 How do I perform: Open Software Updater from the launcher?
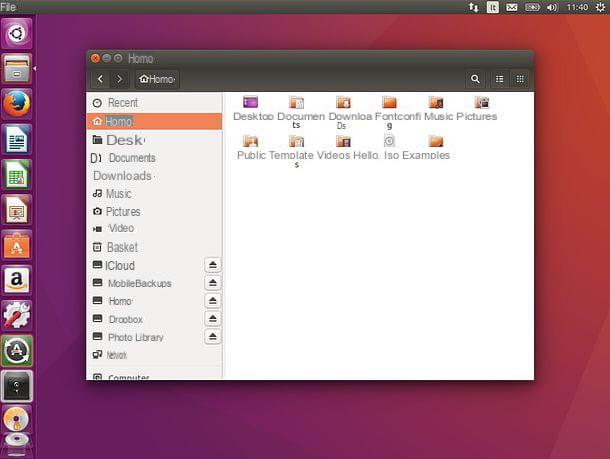coord(17,351)
